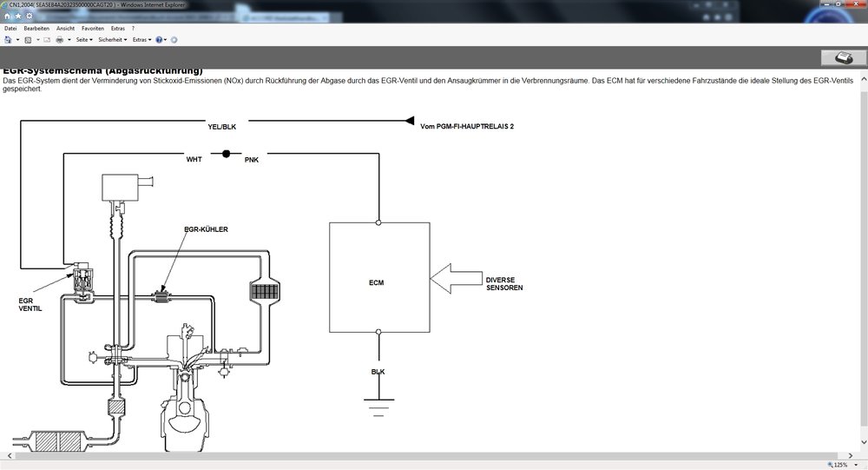Click the blue help question mark icon
868x470 pixels.
pos(160,40)
